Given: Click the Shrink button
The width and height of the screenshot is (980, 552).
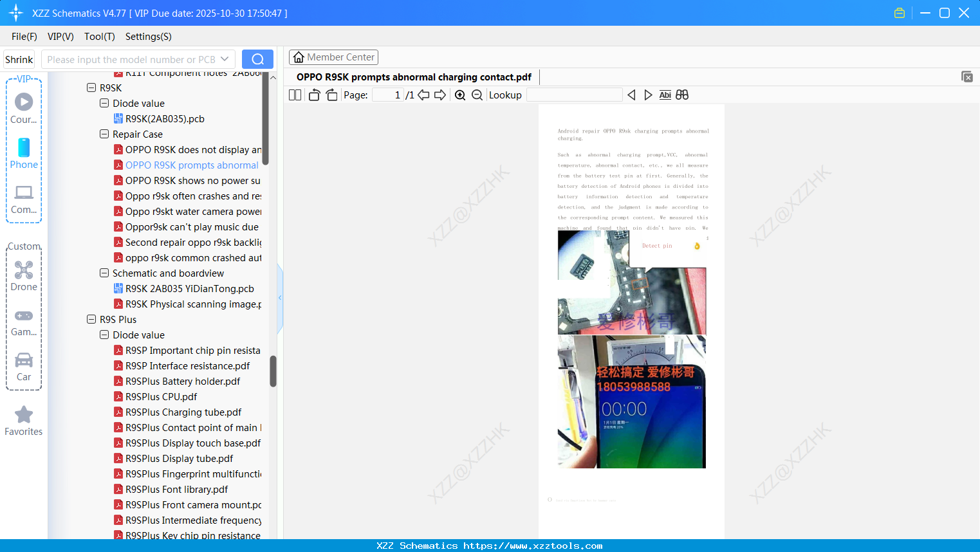Looking at the screenshot, I should pyautogui.click(x=19, y=59).
